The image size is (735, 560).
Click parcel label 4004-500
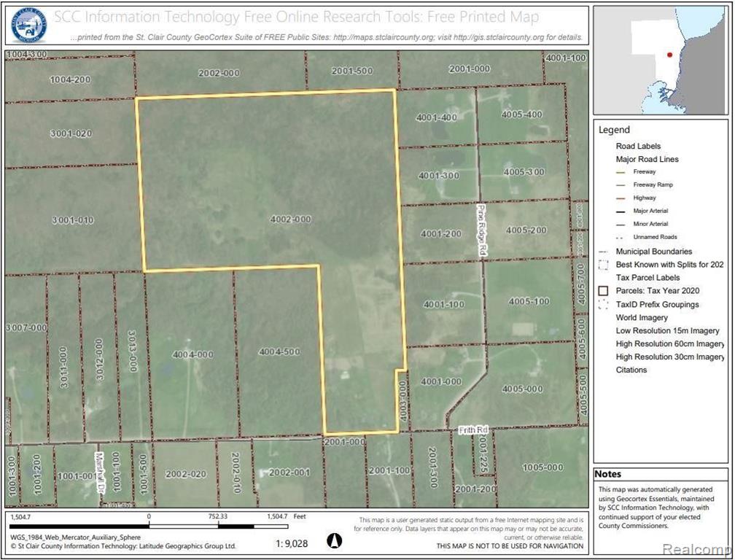point(279,351)
